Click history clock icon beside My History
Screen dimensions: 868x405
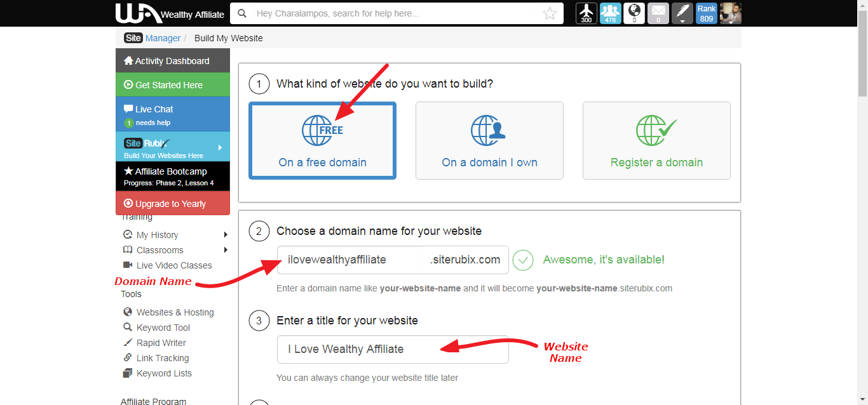[x=128, y=234]
